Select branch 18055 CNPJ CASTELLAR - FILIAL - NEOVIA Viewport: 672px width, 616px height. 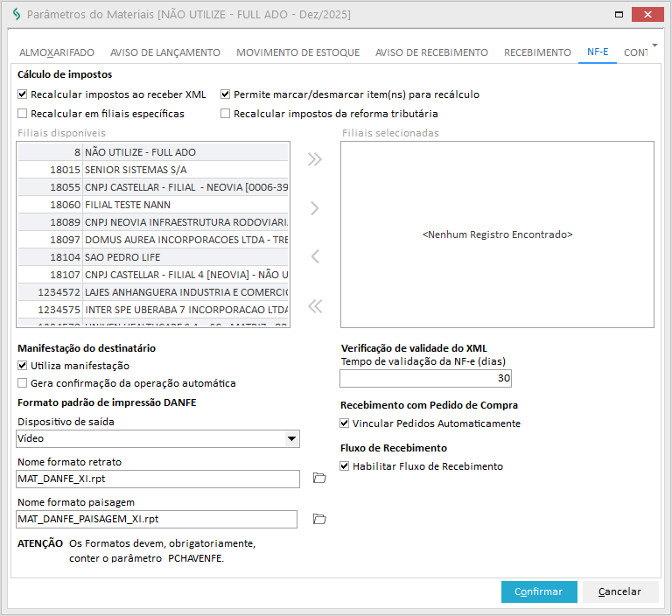click(x=153, y=187)
